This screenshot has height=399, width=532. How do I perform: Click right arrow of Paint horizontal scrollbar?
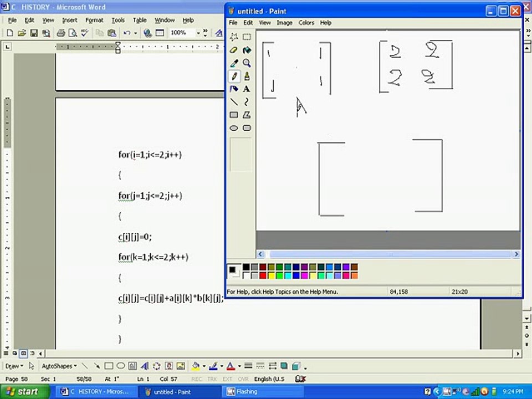click(516, 254)
